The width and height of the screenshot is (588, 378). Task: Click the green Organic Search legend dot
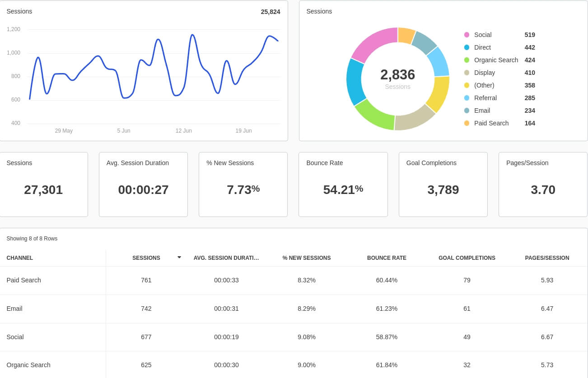467,60
